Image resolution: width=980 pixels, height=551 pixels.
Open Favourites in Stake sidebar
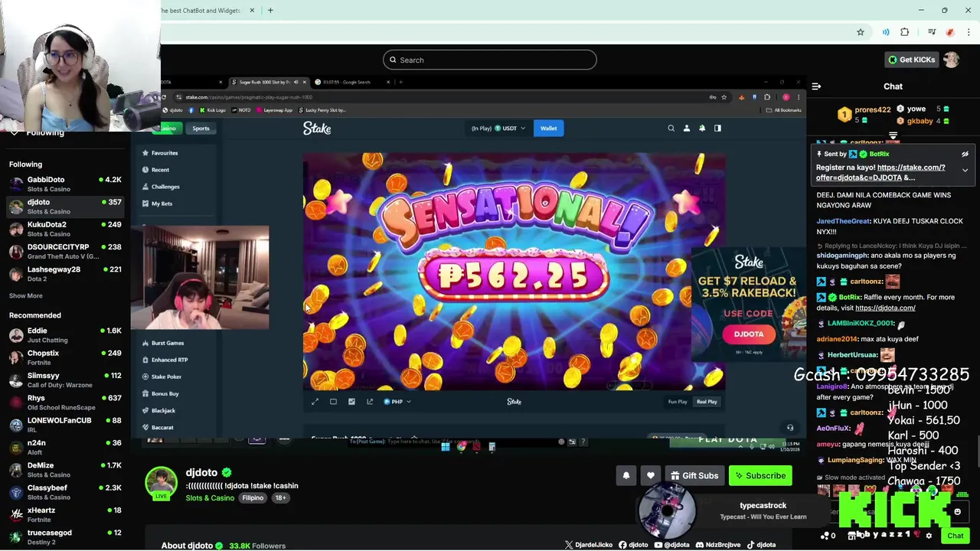[161, 153]
